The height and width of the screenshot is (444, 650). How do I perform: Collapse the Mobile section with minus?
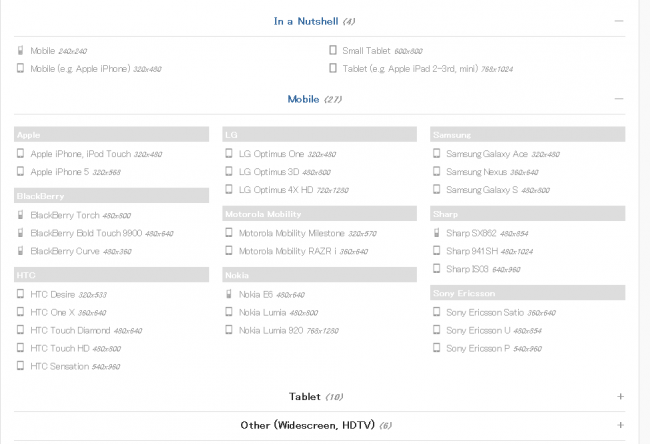(x=619, y=99)
